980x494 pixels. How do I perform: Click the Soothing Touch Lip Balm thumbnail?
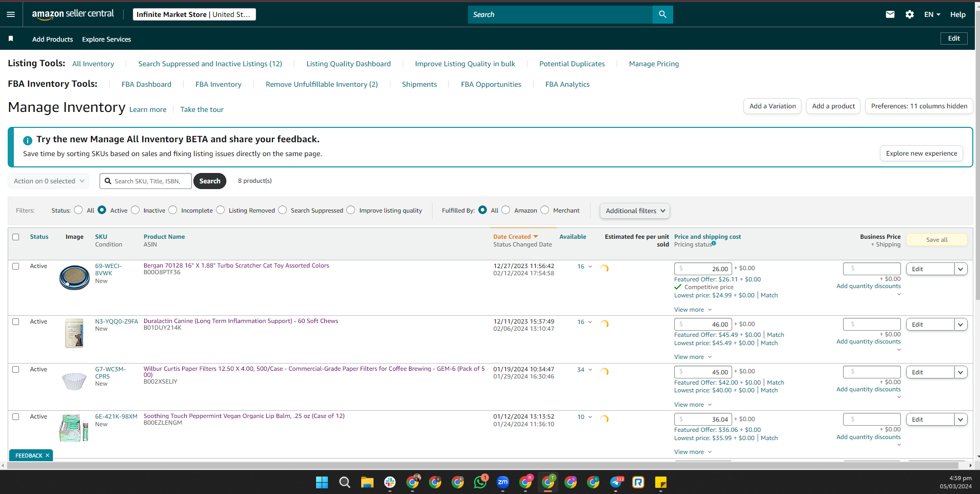click(74, 428)
